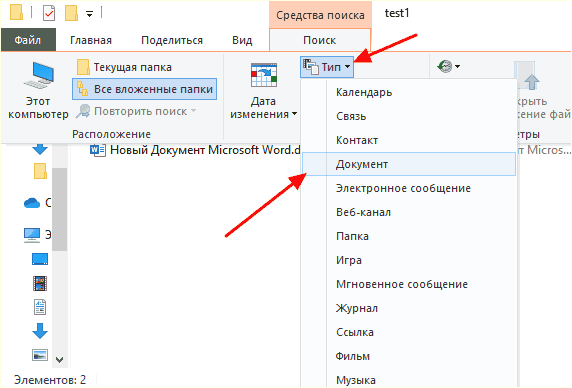Image resolution: width=572 pixels, height=388 pixels.
Task: Switch to the Вид ribbon tab
Action: [242, 40]
